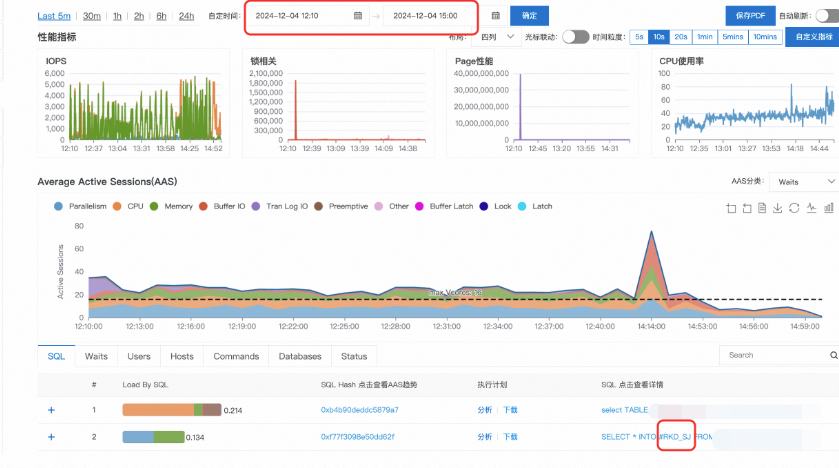
Task: Toggle Tran Log IO series in legend
Action: point(280,206)
